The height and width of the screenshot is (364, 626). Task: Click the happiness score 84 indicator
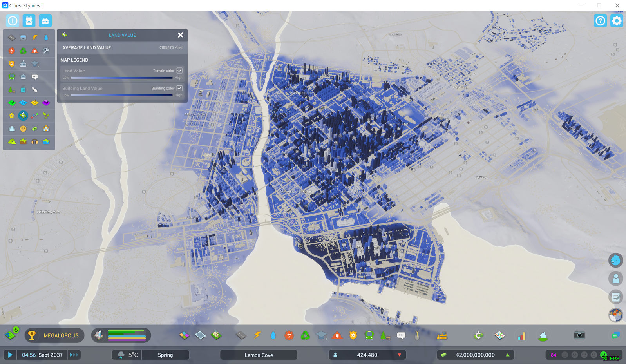point(554,355)
